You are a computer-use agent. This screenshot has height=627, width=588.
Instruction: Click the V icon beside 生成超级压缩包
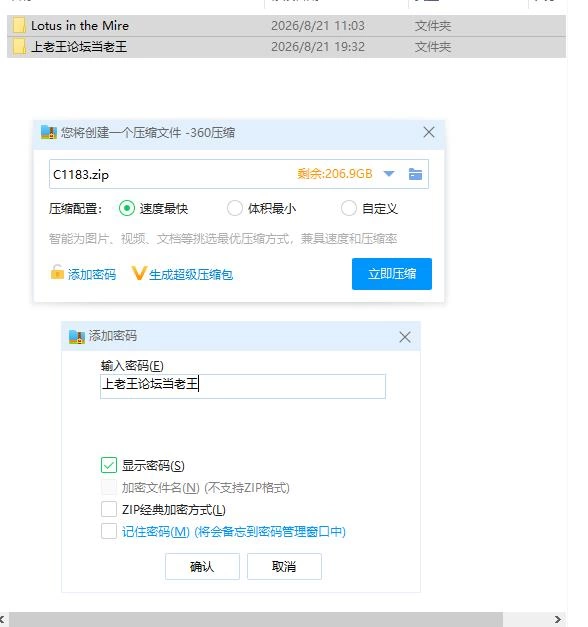click(x=139, y=274)
